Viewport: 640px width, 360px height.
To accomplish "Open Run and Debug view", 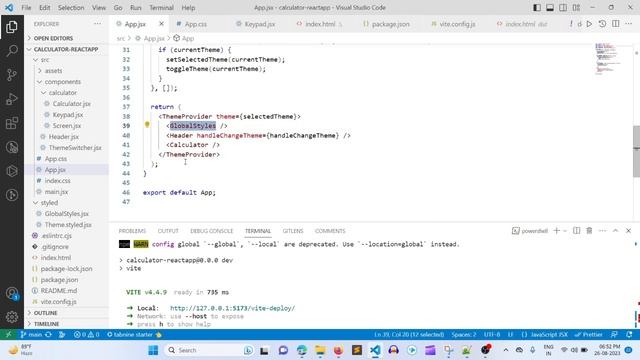I will [x=12, y=99].
